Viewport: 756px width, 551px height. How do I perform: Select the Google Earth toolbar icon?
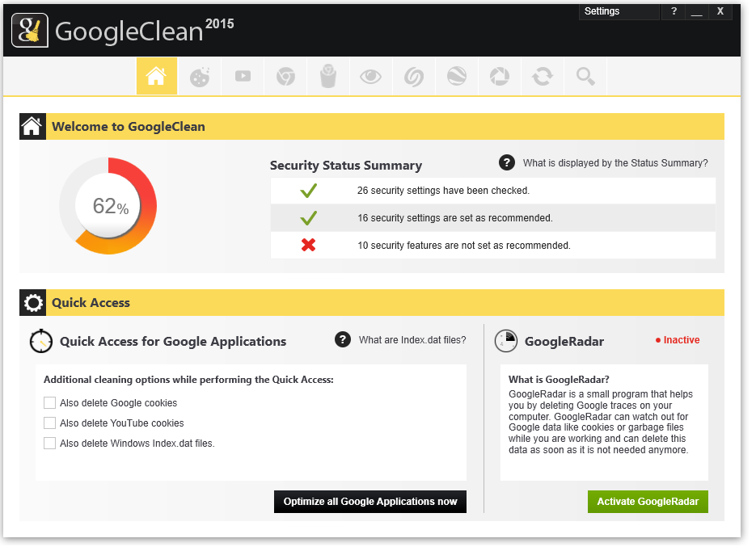(457, 76)
